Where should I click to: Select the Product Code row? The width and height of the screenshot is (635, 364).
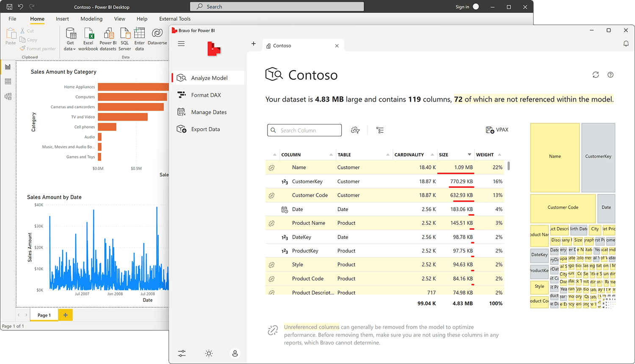pyautogui.click(x=385, y=279)
